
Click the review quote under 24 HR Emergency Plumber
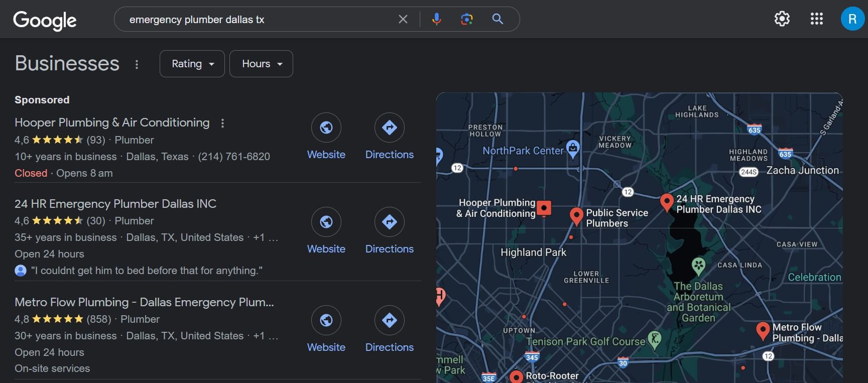point(147,271)
